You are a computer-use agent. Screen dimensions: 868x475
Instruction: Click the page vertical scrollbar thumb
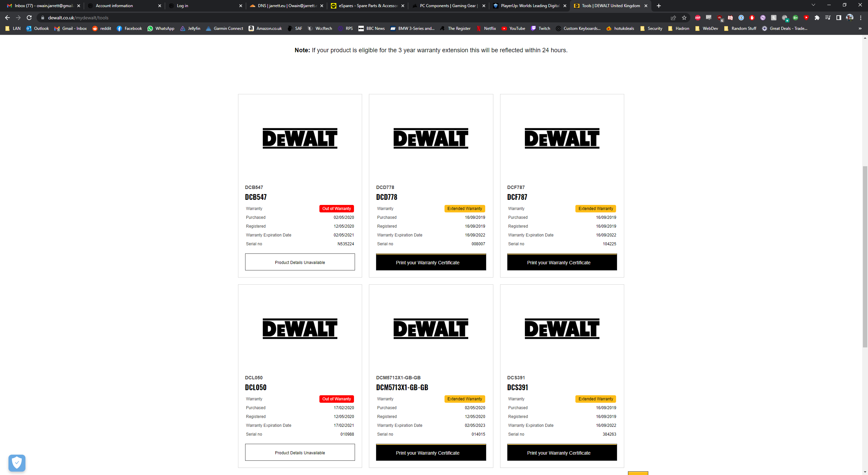[x=865, y=256]
